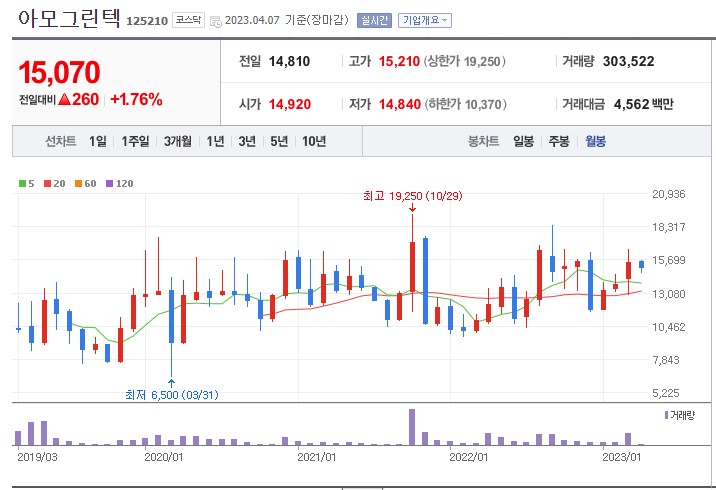Click the orange 60-period moving average legend

coord(85,184)
